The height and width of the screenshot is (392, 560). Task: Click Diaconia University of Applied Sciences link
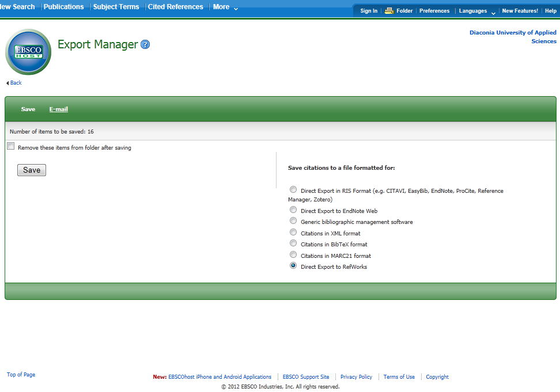pyautogui.click(x=513, y=37)
